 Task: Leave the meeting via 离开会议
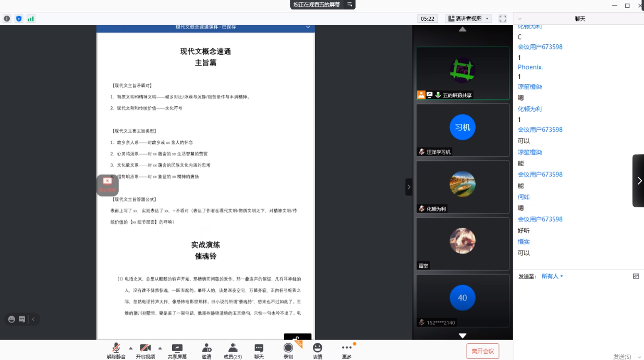482,351
